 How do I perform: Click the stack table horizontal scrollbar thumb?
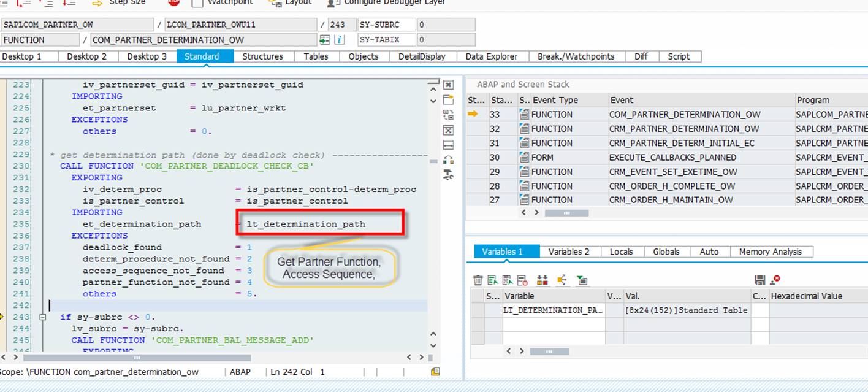(x=566, y=213)
